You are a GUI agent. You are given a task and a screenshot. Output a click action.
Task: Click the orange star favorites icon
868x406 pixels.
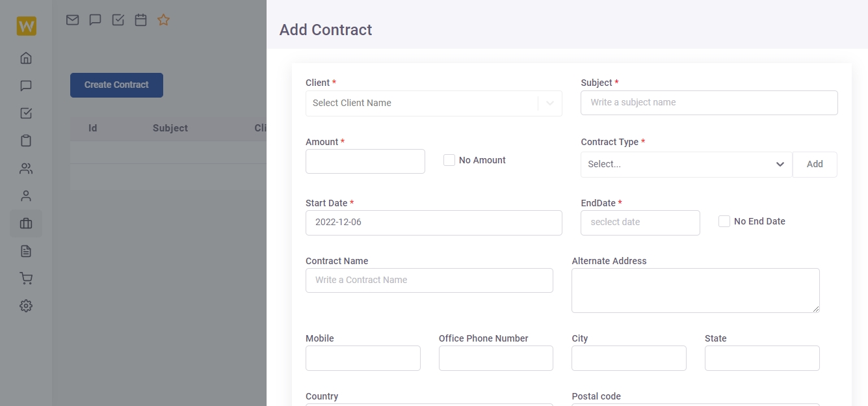tap(164, 20)
